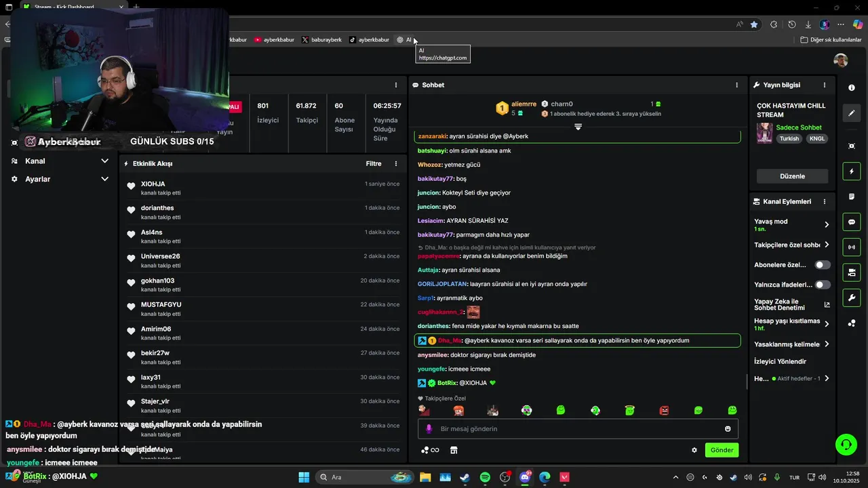Open chat settings gear next to Gönder

pos(694,450)
